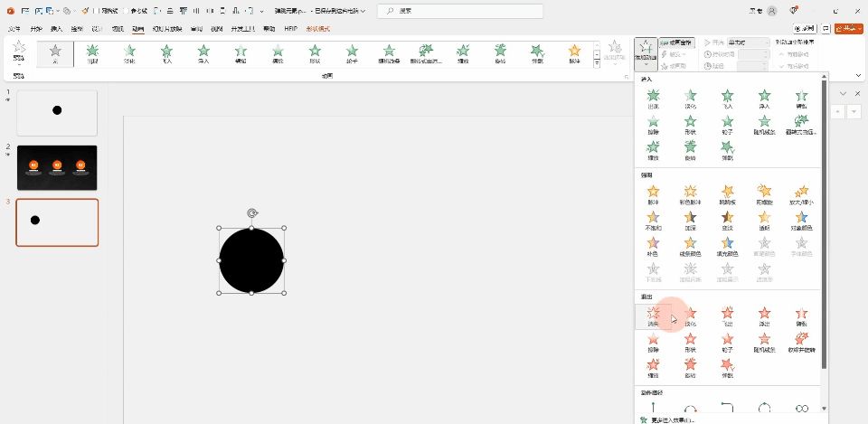Click the 预览 (Preview) animation button
Image resolution: width=868 pixels, height=424 pixels.
(19, 52)
